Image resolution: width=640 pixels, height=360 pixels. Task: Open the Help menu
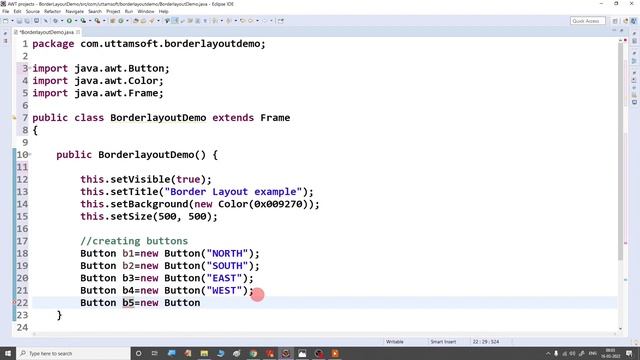click(x=163, y=11)
